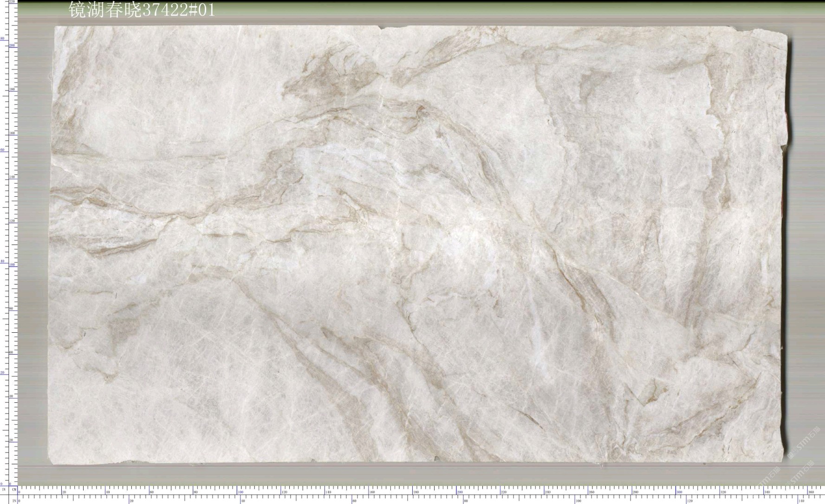Click the 40 mark on bottom inch ruler

pyautogui.click(x=243, y=501)
